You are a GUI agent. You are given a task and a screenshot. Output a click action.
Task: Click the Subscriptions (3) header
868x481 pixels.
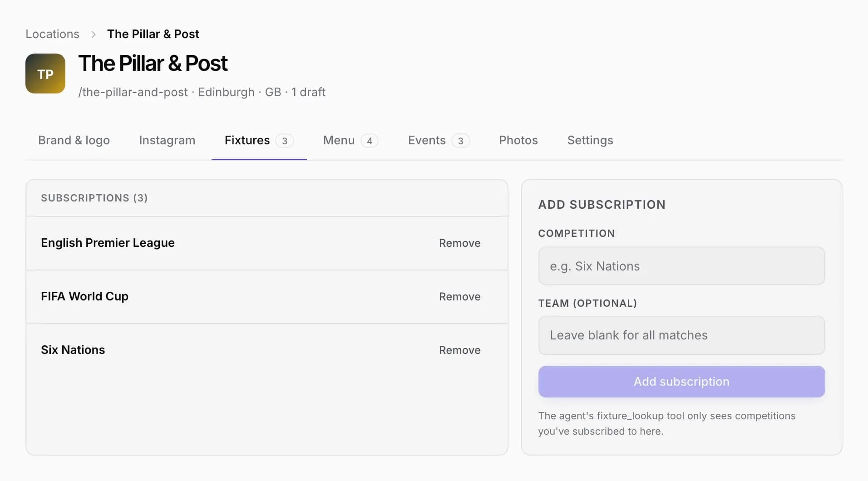(94, 198)
